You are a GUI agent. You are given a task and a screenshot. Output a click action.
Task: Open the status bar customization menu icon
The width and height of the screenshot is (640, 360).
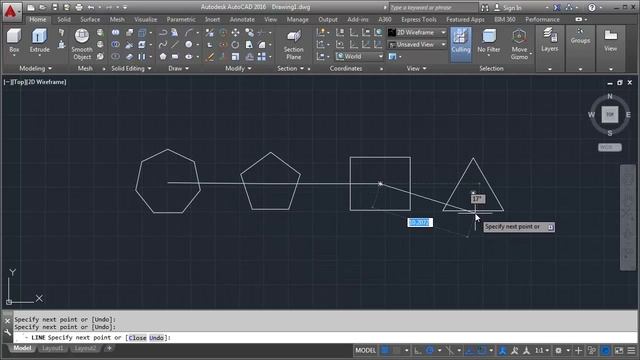tap(631, 350)
